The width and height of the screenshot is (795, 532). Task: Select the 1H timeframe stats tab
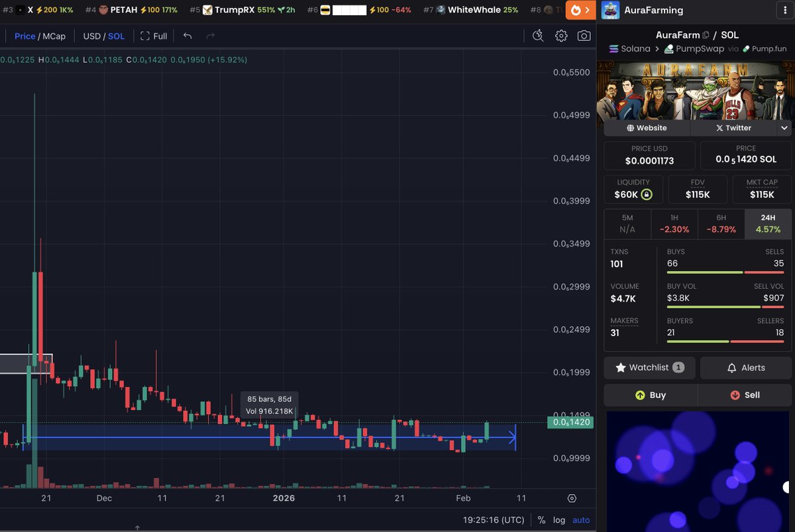[x=674, y=224]
